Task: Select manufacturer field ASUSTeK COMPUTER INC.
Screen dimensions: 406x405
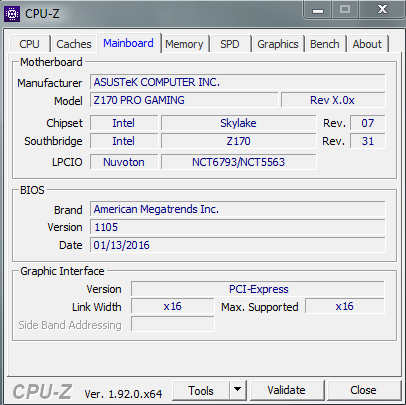Action: [238, 82]
